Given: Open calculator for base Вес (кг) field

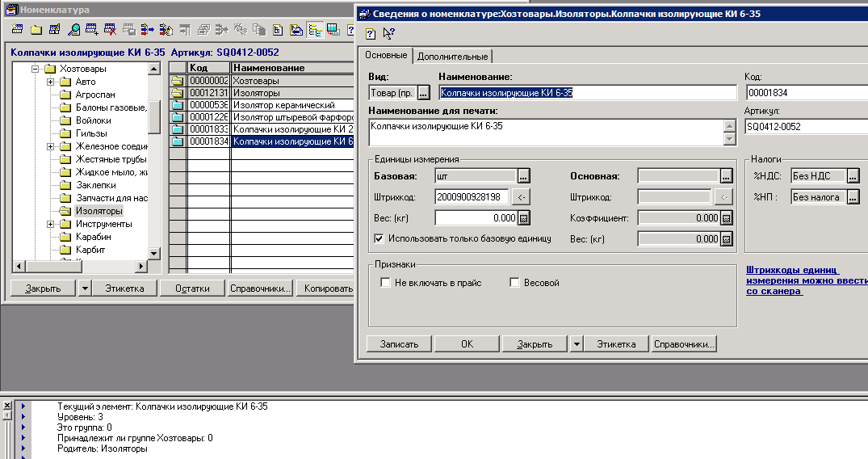Looking at the screenshot, I should (x=523, y=217).
